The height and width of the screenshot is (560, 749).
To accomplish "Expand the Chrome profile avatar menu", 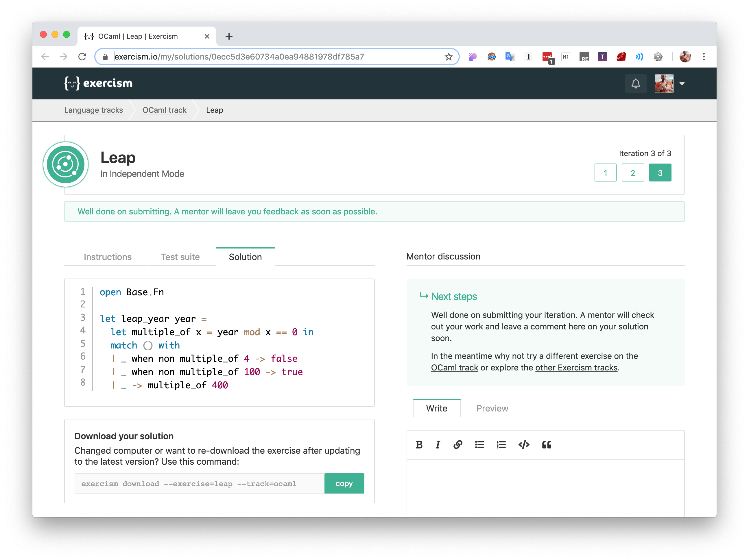I will click(x=685, y=57).
